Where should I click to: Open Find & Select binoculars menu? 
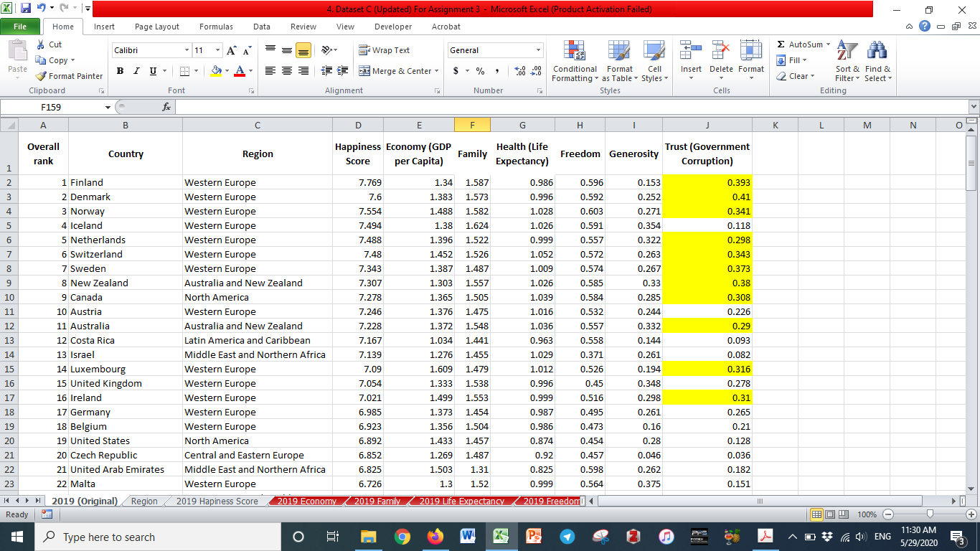pos(877,61)
